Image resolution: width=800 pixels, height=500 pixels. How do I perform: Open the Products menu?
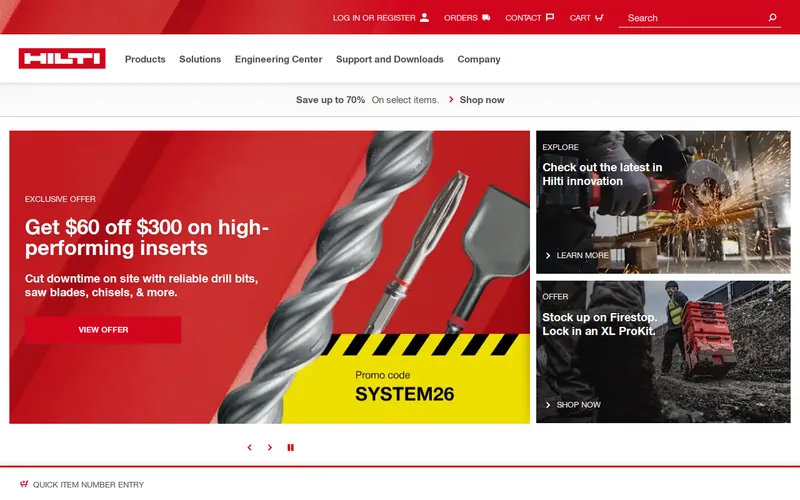(145, 59)
